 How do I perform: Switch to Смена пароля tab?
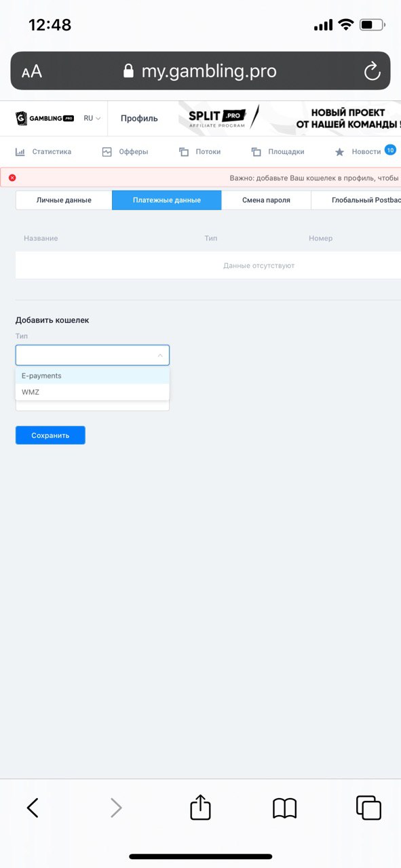[x=266, y=200]
